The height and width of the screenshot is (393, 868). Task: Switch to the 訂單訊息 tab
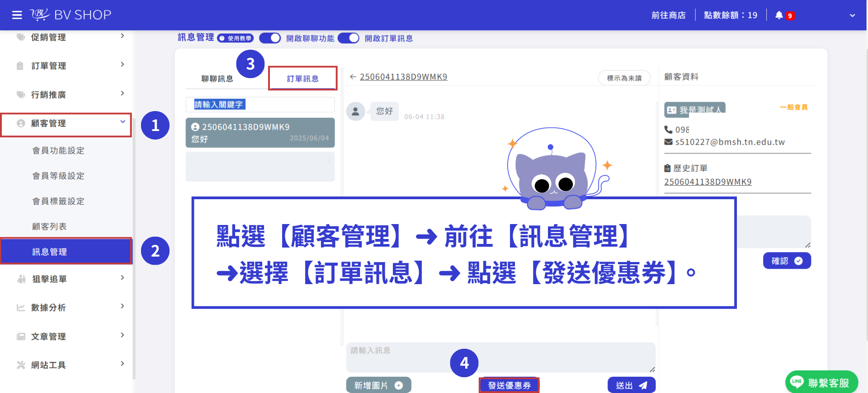(303, 79)
